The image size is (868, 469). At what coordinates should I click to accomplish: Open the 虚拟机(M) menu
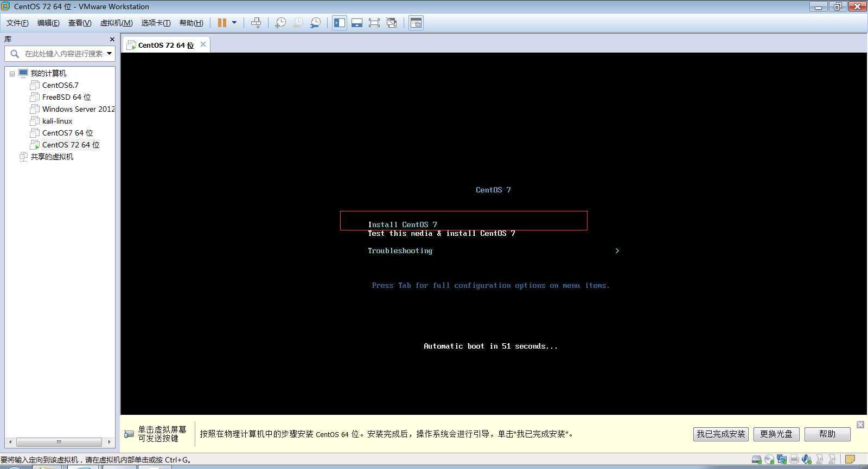click(116, 23)
